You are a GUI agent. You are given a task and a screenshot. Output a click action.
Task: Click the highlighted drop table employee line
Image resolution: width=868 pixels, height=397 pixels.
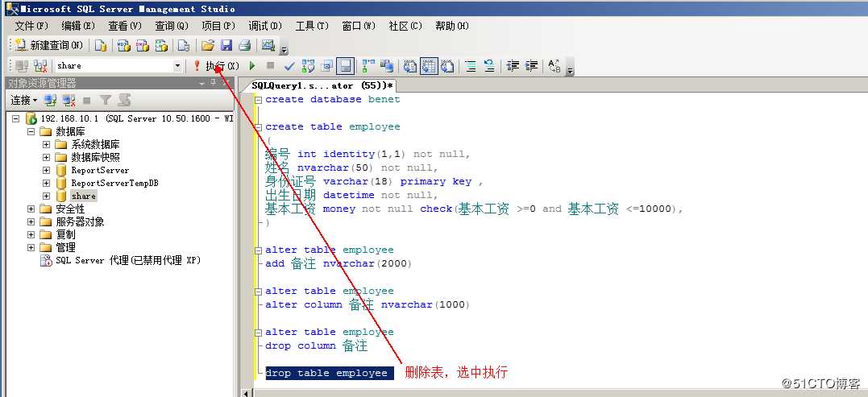[329, 373]
